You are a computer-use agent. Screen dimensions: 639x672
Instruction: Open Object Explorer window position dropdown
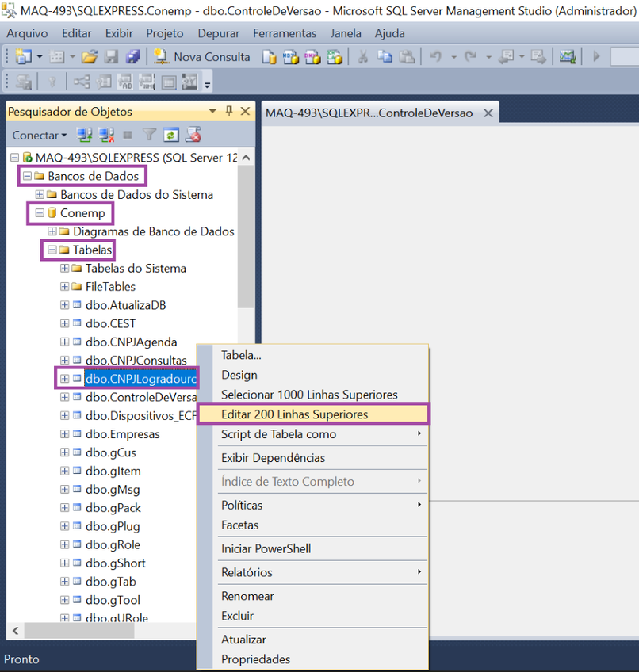pyautogui.click(x=212, y=112)
